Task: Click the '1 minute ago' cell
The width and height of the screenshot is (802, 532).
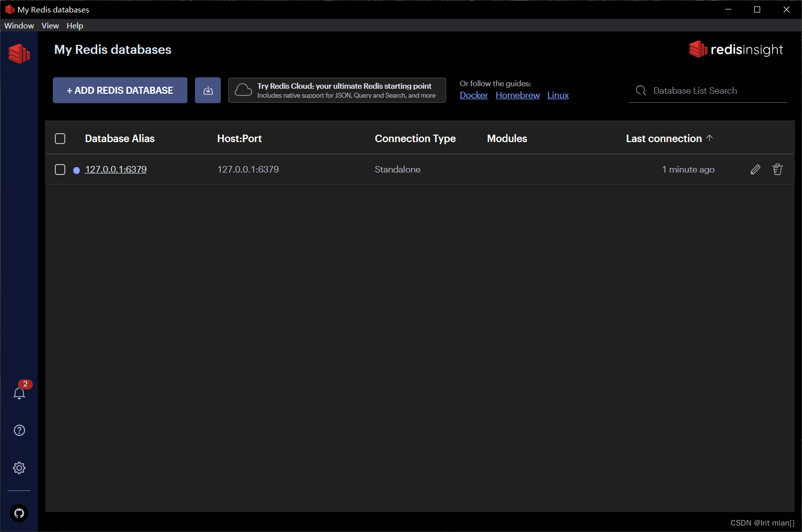Action: 688,170
